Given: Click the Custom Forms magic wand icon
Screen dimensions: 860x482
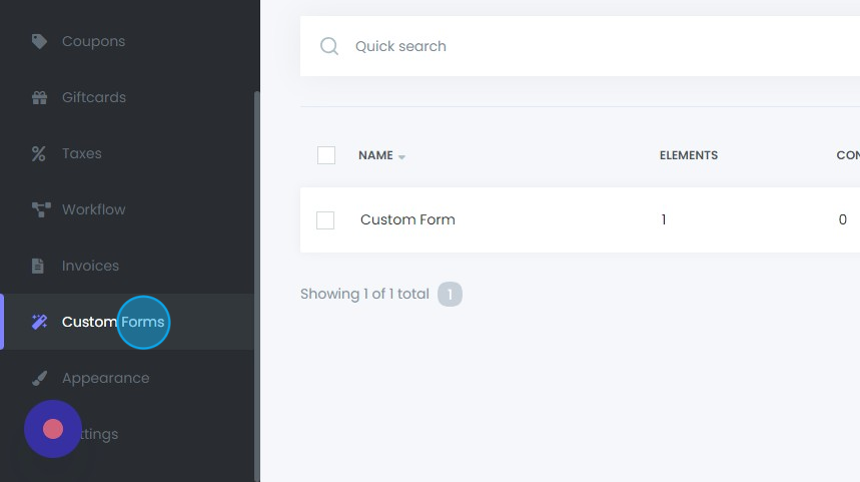Looking at the screenshot, I should 39,322.
